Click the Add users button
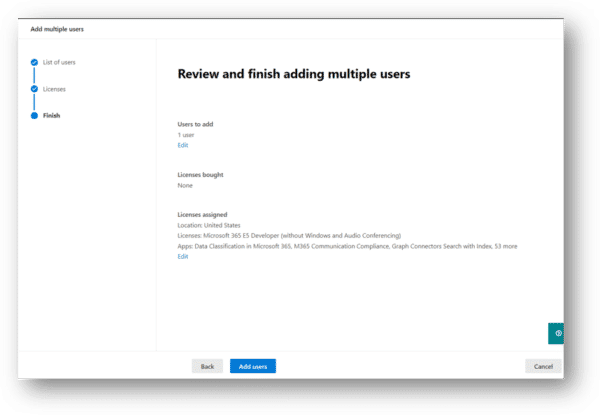The image size is (600, 415). click(252, 366)
